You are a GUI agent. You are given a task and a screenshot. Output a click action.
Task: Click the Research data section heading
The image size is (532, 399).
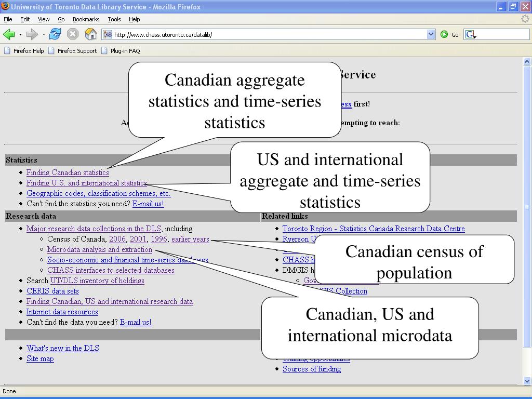(x=31, y=216)
